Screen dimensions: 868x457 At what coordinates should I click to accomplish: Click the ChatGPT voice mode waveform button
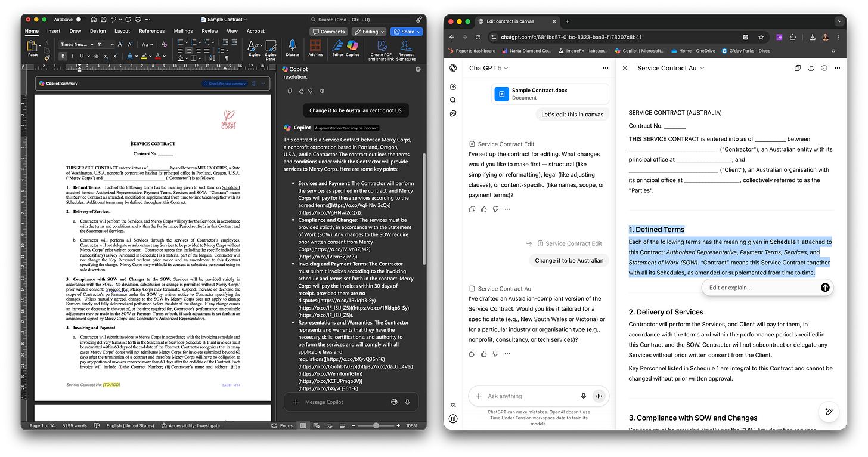point(599,396)
